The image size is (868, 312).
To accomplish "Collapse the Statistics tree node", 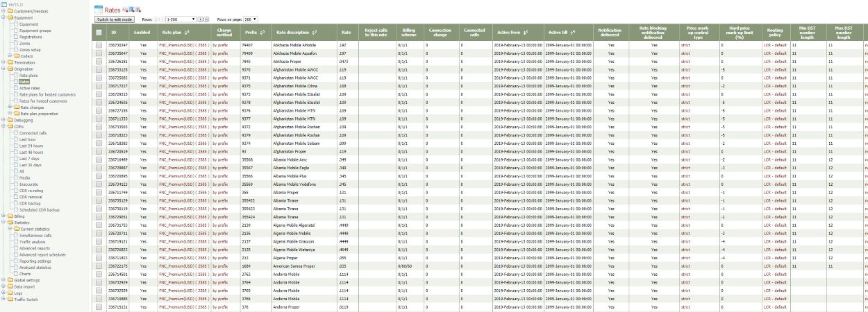I will click(x=3, y=223).
